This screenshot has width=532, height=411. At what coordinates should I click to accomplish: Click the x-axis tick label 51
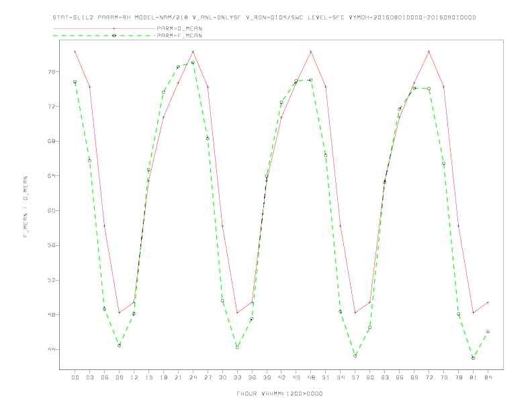click(326, 377)
